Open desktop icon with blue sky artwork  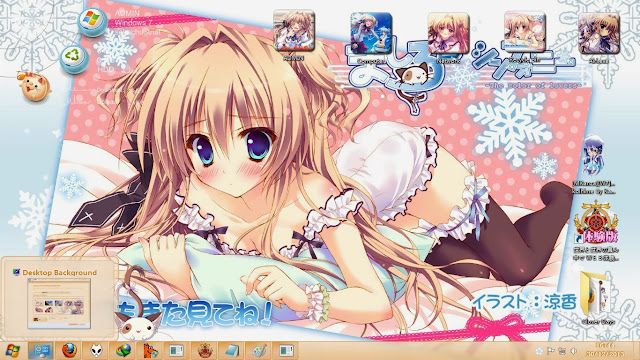(371, 33)
